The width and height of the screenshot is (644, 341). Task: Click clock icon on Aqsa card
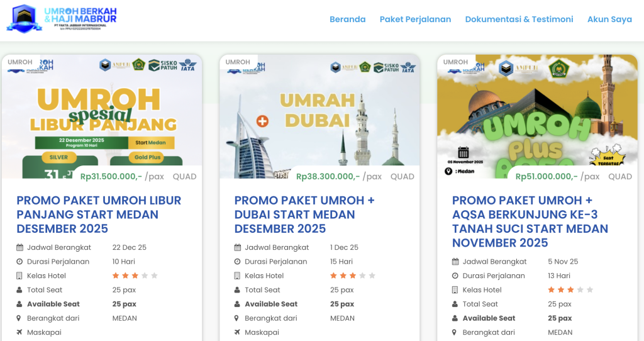coord(455,276)
